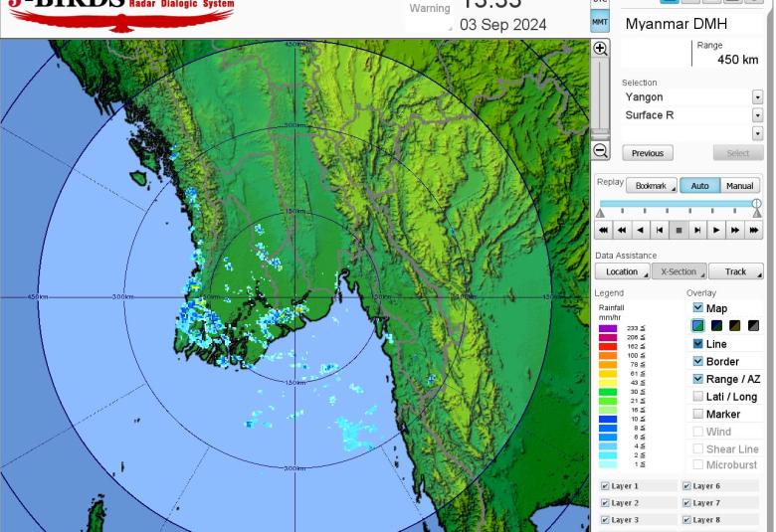
Task: Click the replay timeline slider bar
Action: point(678,204)
